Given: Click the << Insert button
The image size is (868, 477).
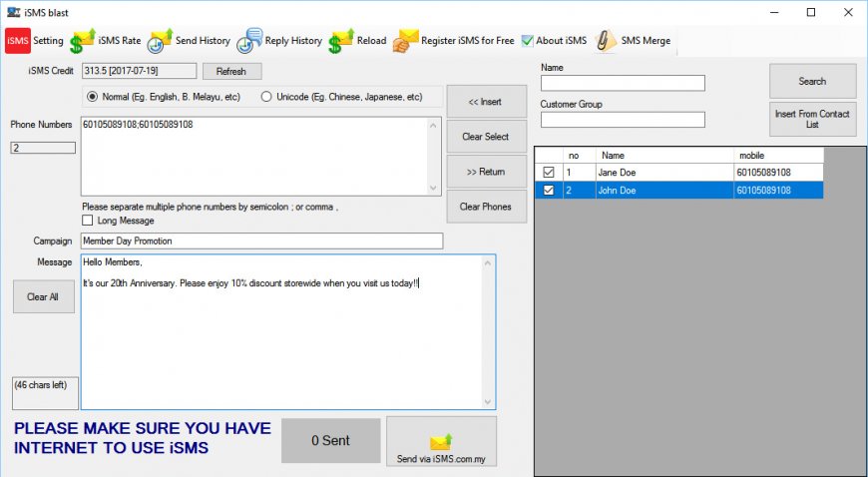Looking at the screenshot, I should coord(487,102).
